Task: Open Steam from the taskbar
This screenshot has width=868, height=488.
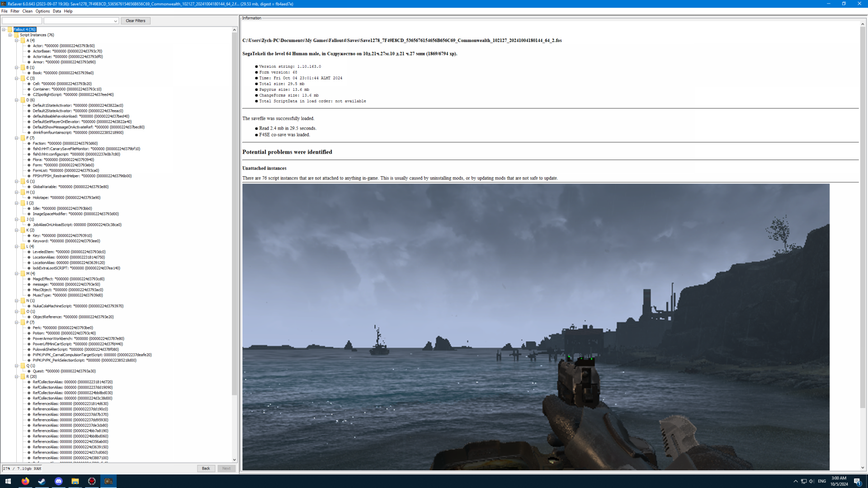Action: coord(42,481)
